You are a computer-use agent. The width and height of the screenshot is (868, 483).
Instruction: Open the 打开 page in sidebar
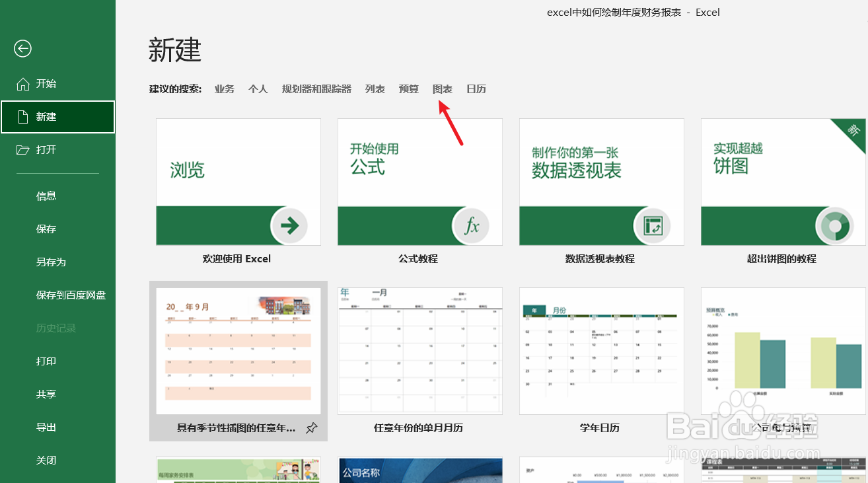coord(58,150)
